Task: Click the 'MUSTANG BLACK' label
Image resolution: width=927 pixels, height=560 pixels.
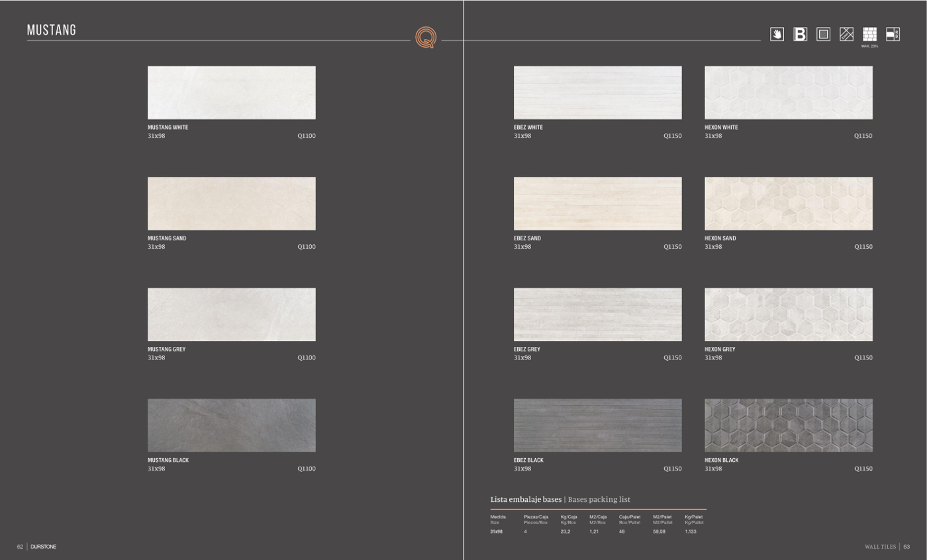Action: 168,460
